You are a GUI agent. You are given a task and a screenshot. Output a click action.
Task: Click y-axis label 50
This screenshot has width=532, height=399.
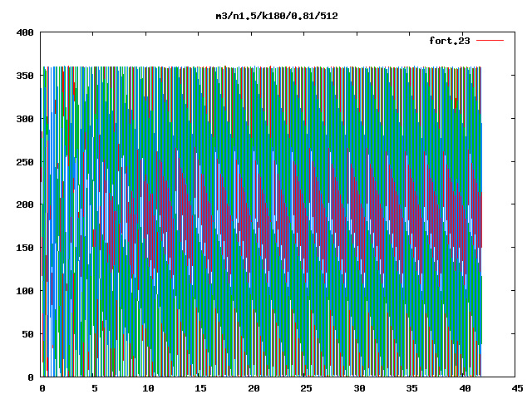click(27, 334)
